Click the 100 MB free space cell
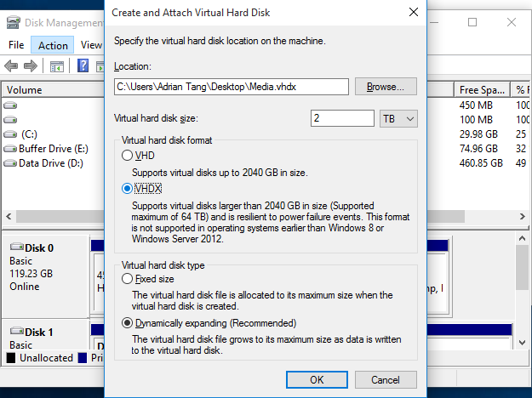 click(x=476, y=120)
